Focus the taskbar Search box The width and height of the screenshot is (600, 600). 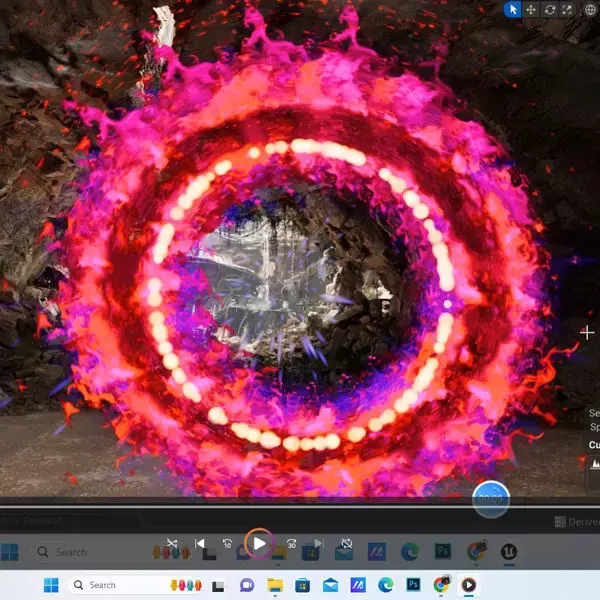(136, 585)
